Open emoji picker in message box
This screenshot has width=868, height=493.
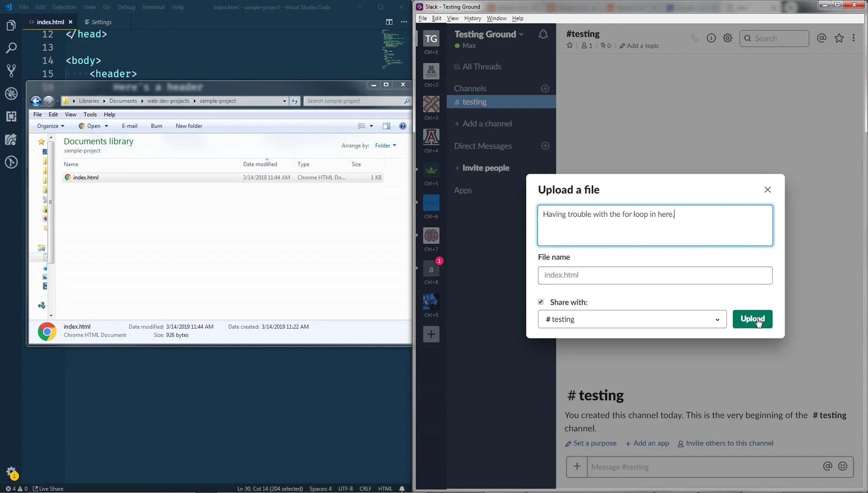coord(843,466)
